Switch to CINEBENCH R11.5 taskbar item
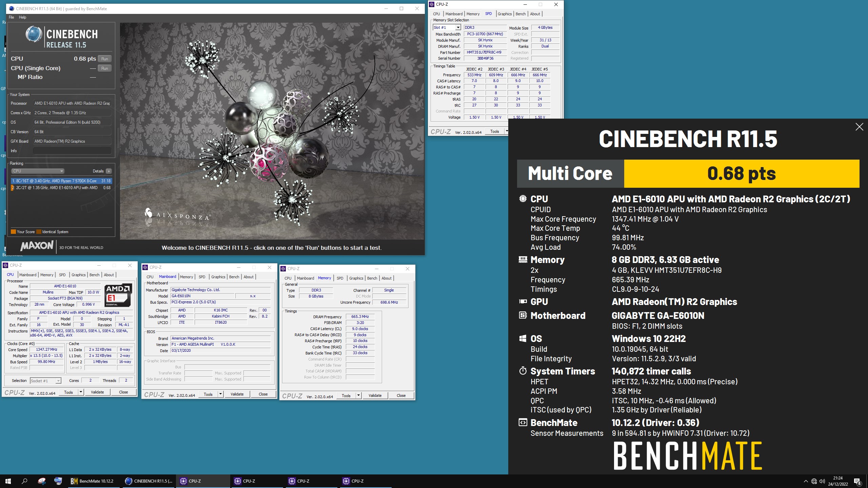This screenshot has width=868, height=488. [x=149, y=481]
